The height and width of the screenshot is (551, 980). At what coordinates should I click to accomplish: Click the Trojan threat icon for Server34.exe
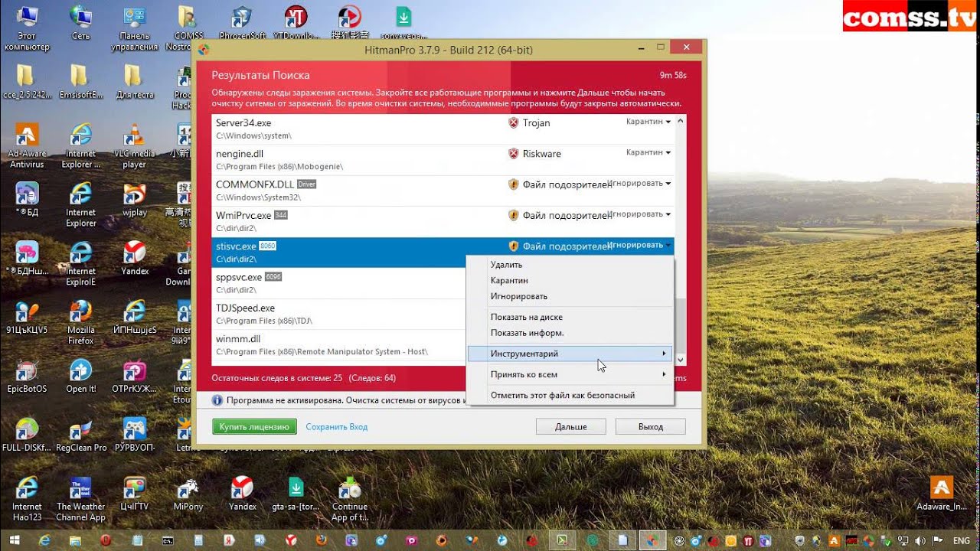click(x=514, y=122)
